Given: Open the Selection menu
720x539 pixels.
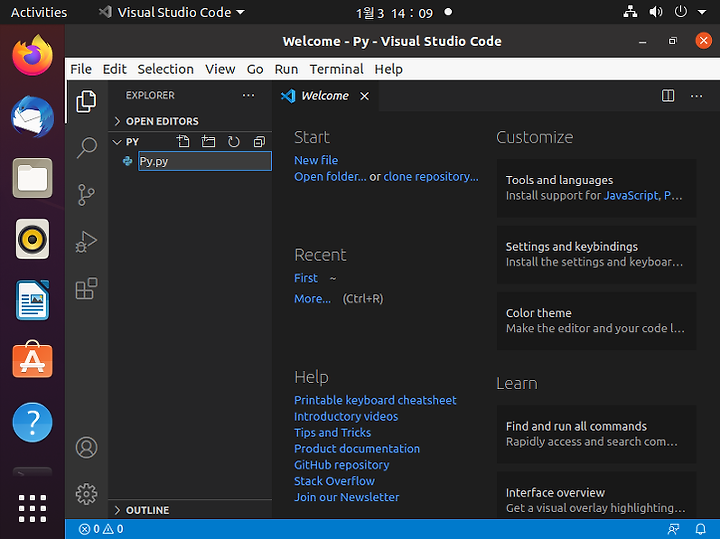Looking at the screenshot, I should pos(165,69).
